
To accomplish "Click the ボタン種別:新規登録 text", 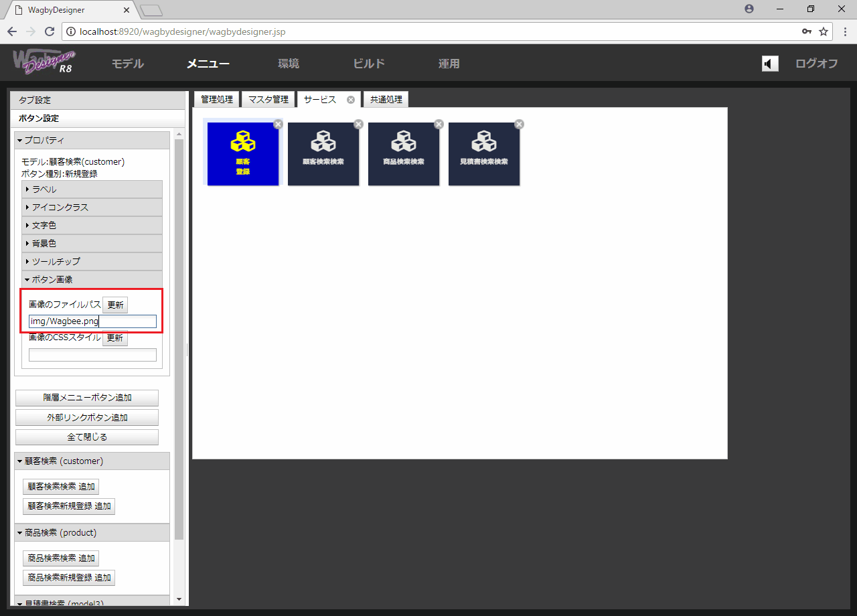I will click(x=60, y=174).
